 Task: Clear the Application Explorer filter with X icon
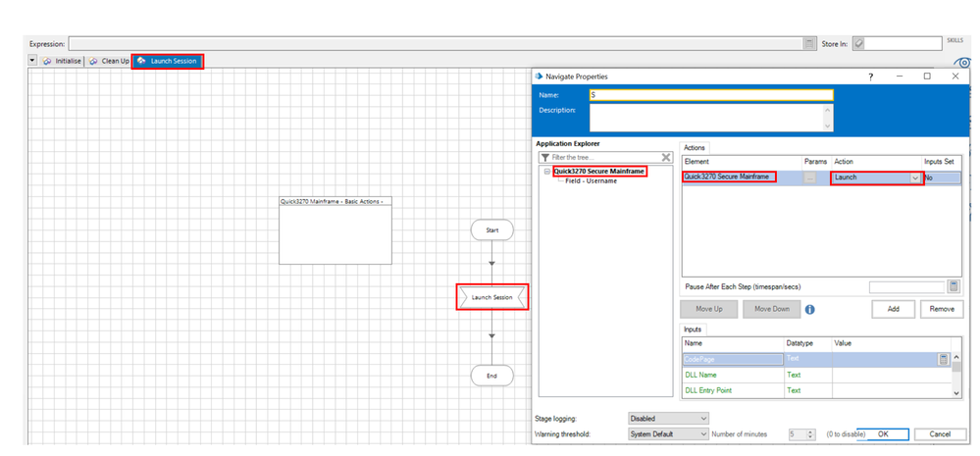666,157
